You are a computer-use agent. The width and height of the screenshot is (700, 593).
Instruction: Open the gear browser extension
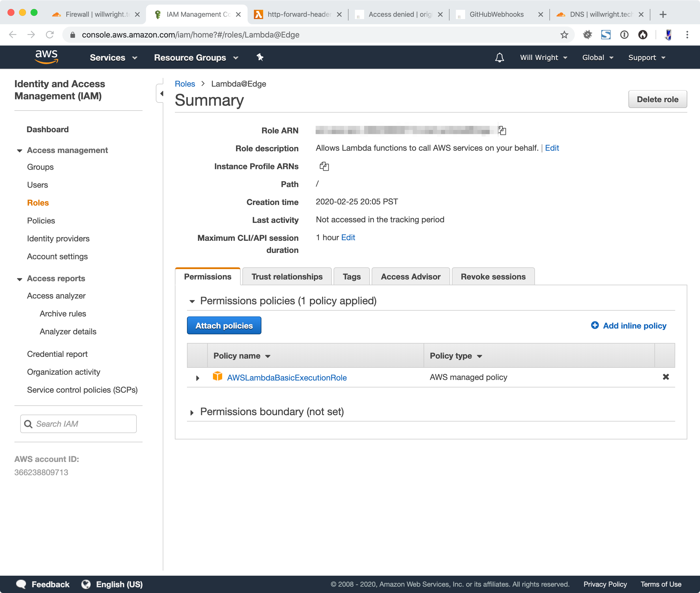point(587,35)
